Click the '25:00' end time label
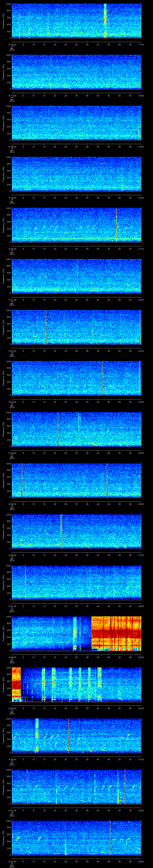Image resolution: width=153 pixels, height=868 pixels. pos(141,453)
